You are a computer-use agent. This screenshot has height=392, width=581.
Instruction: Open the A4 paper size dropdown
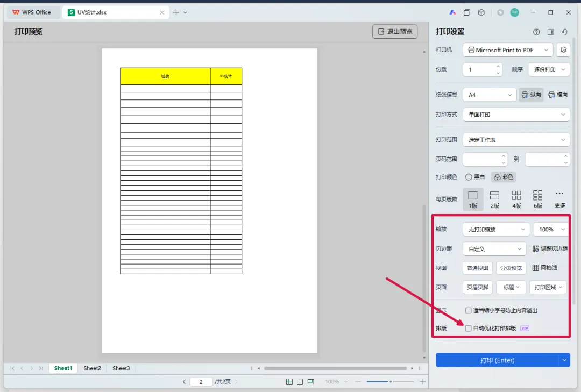click(490, 95)
